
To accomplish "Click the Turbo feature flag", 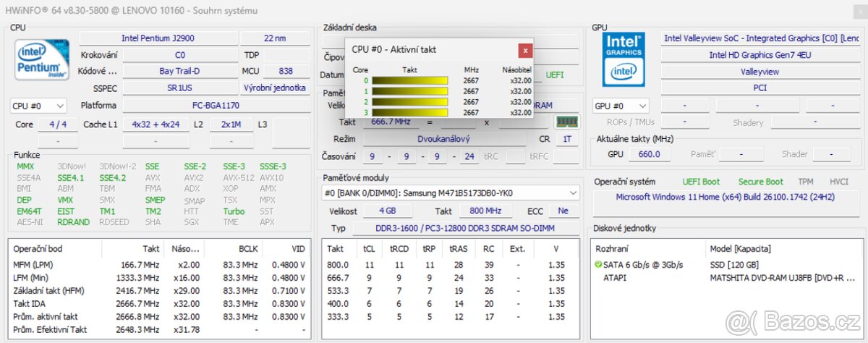I will coord(233,211).
